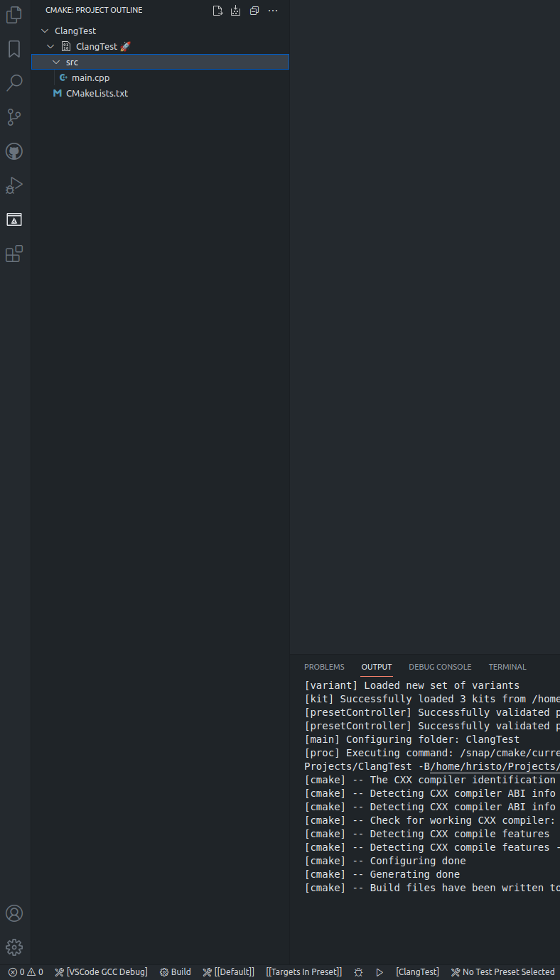Select the src folder row

(161, 62)
